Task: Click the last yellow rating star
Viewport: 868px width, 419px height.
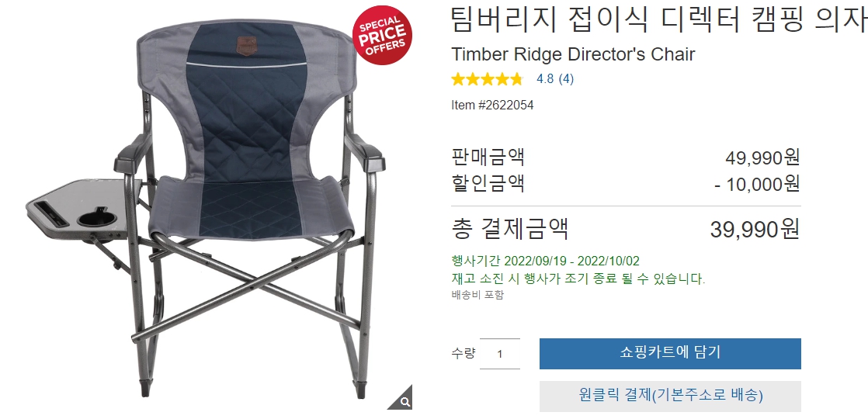Action: (516, 79)
